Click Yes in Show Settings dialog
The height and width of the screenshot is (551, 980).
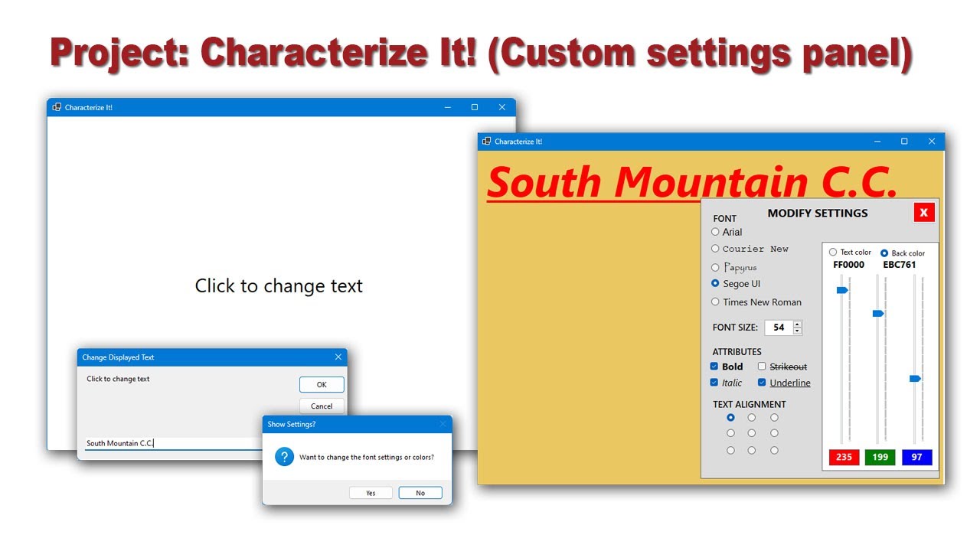371,493
